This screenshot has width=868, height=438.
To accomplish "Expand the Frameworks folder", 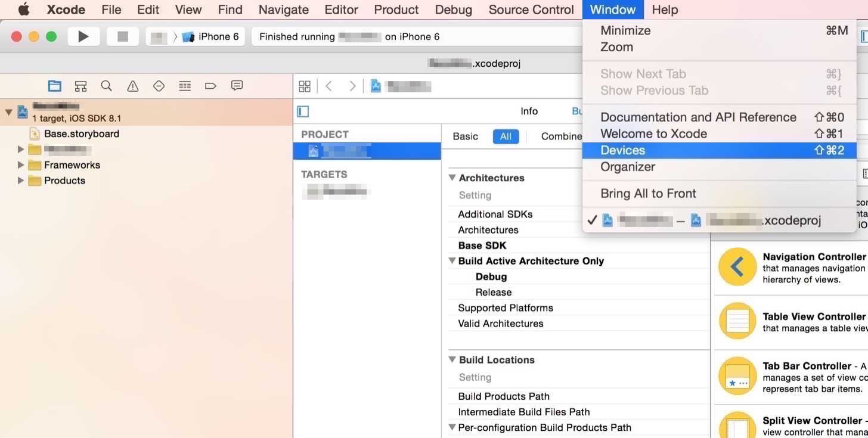I will click(x=21, y=165).
